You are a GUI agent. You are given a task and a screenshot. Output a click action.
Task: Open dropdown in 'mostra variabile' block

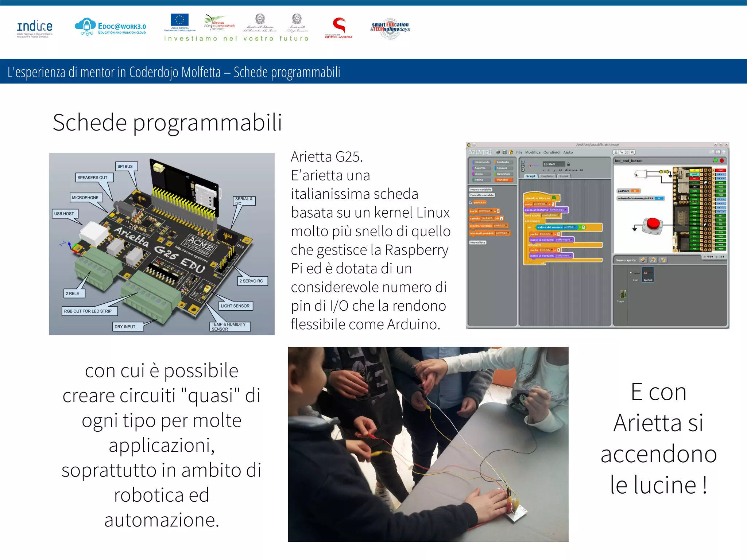click(500, 226)
